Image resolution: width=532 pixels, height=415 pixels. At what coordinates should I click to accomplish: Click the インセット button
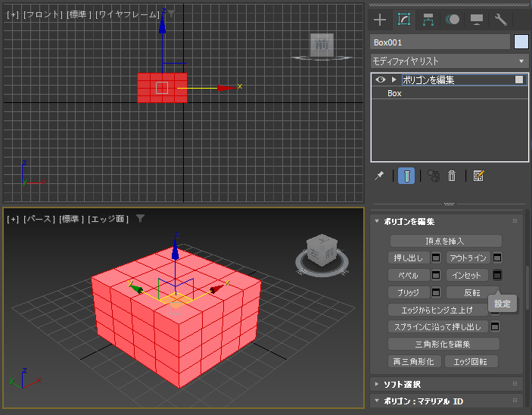467,275
